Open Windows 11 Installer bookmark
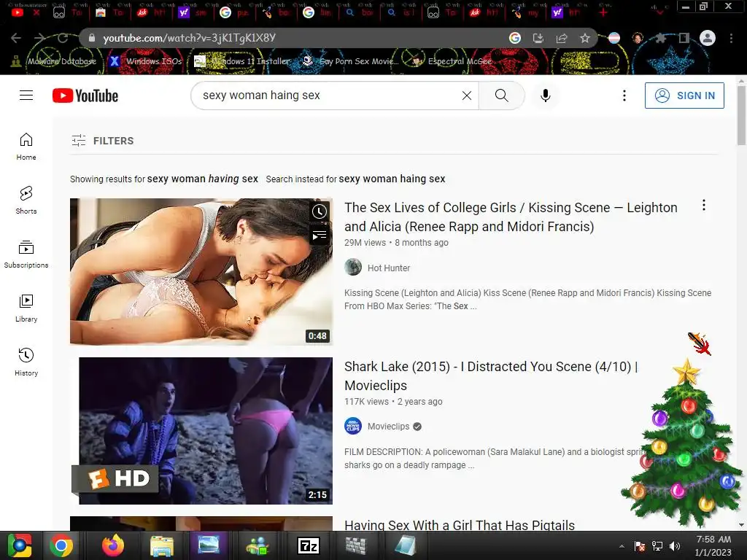 [242, 61]
